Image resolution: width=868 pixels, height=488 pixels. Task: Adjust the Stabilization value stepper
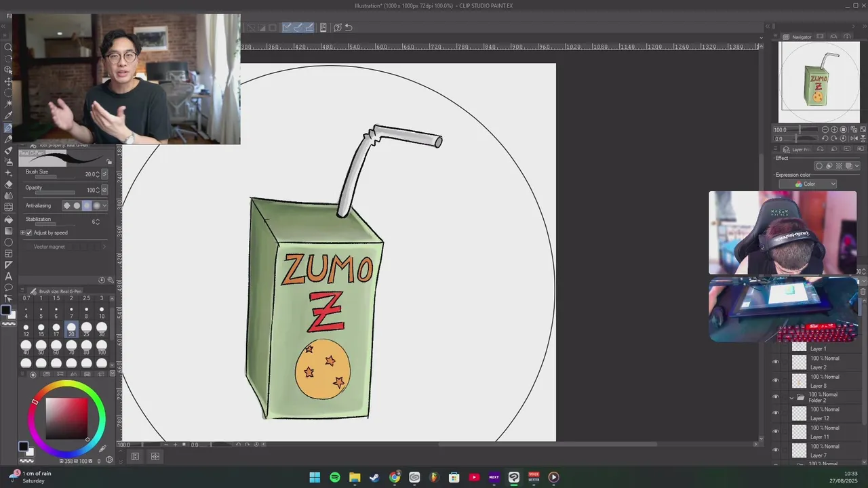[x=98, y=222]
